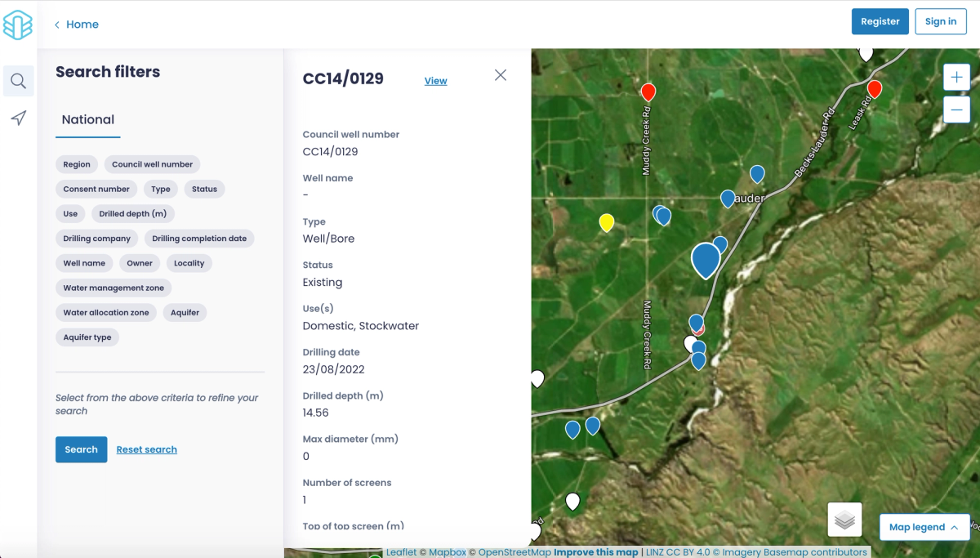980x558 pixels.
Task: Add the Locality filter
Action: point(189,263)
